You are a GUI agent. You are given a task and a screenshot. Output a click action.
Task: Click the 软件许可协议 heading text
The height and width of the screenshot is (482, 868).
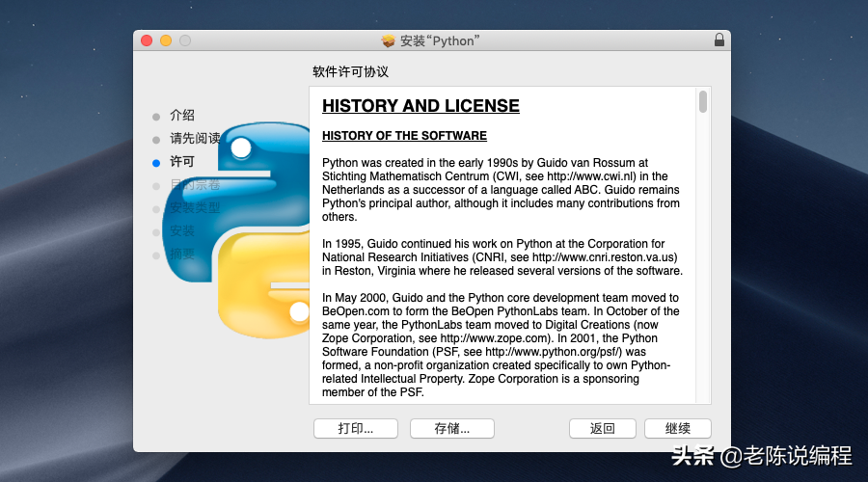click(x=350, y=72)
